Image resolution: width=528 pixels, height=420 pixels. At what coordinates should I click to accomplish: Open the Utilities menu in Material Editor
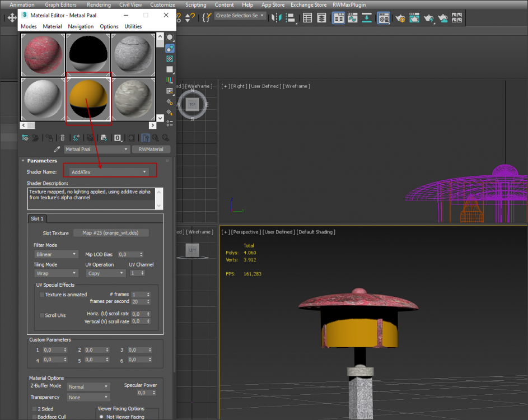point(133,26)
